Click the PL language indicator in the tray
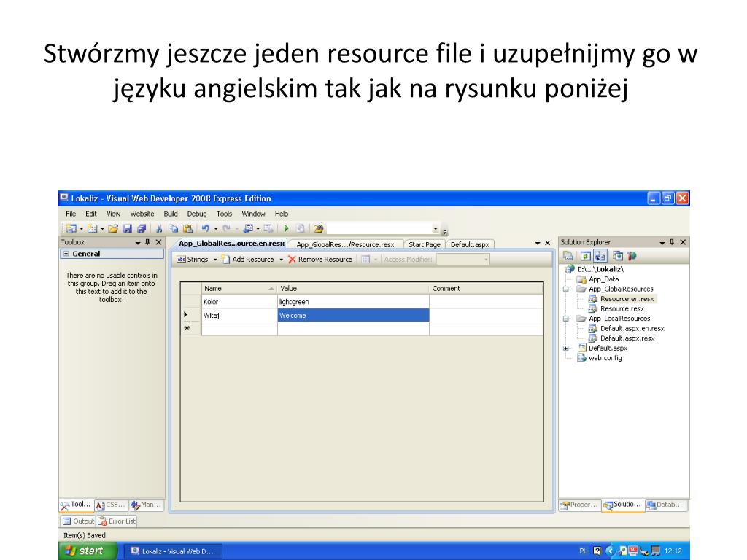 click(x=583, y=551)
